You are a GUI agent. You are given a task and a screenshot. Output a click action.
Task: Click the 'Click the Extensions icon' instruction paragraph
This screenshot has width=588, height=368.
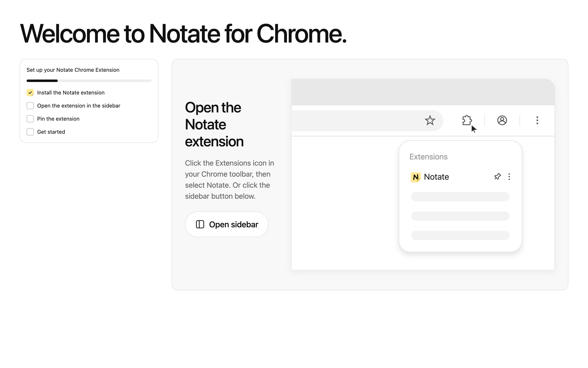pos(229,180)
